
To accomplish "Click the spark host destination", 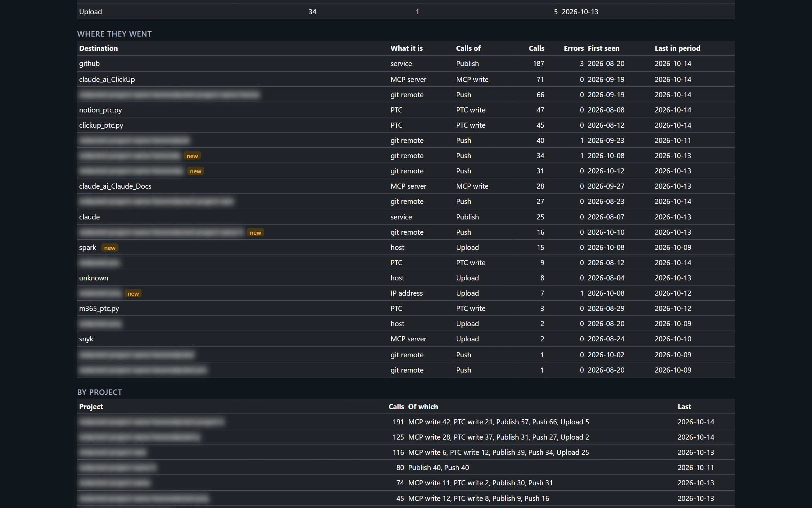I will coord(88,248).
